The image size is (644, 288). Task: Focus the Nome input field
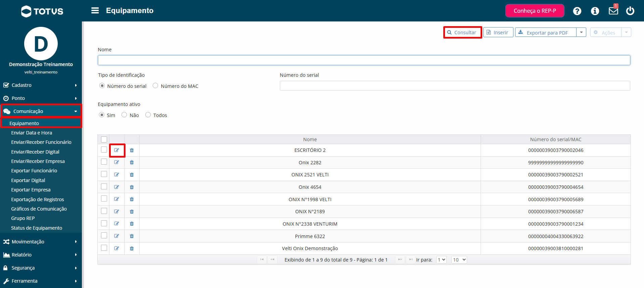[x=364, y=60]
